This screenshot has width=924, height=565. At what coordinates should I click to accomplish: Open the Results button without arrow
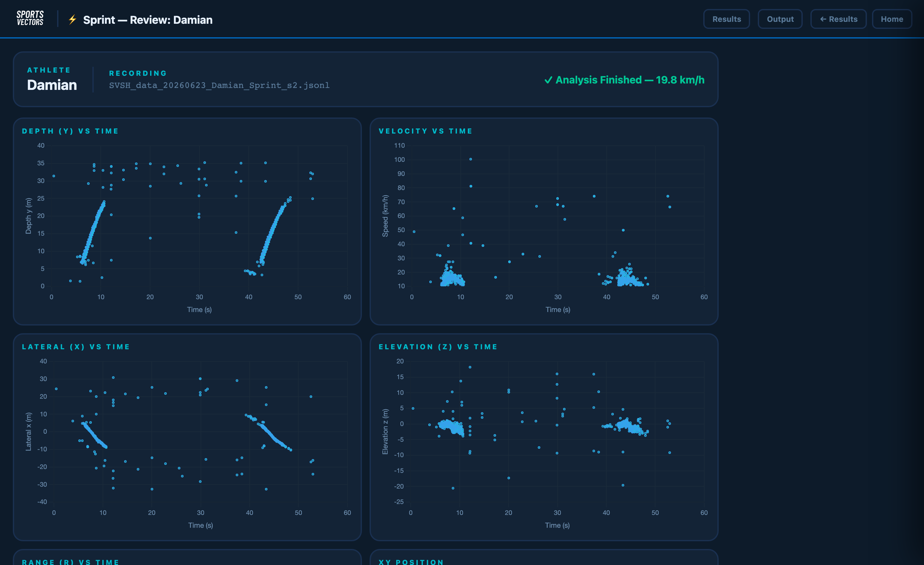[726, 19]
